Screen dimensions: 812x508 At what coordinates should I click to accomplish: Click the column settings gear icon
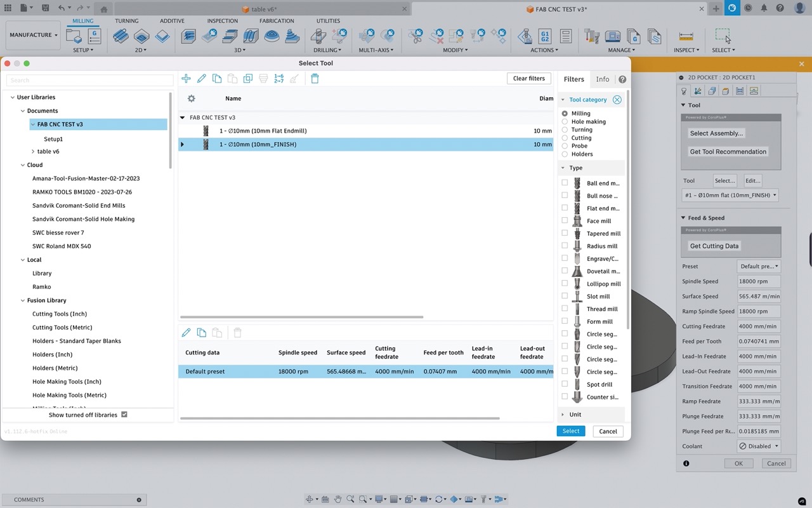pos(191,98)
